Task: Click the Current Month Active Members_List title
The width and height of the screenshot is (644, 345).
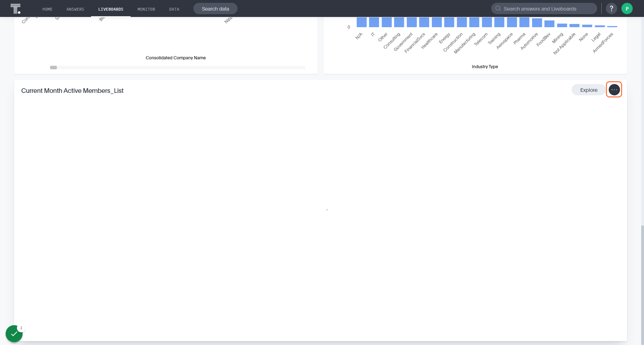Action: [x=72, y=91]
